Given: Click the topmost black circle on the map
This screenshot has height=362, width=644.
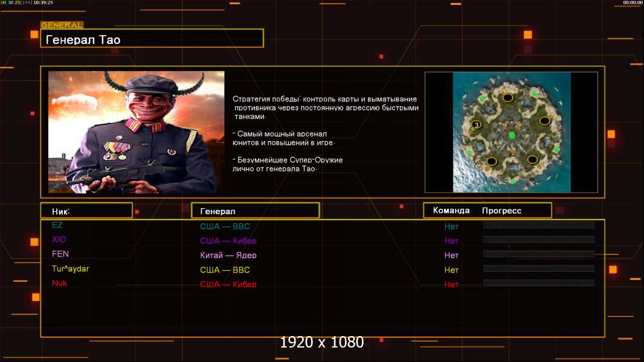Looking at the screenshot, I should [x=507, y=98].
